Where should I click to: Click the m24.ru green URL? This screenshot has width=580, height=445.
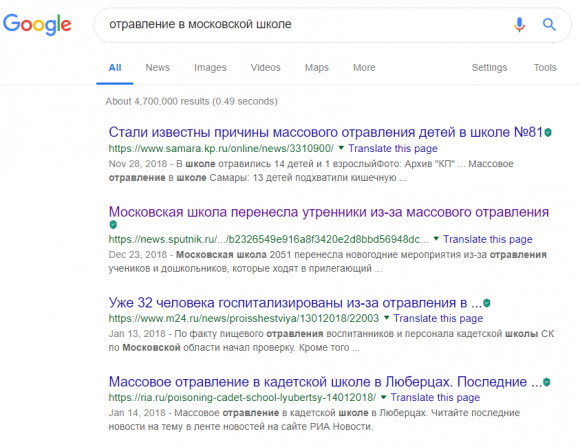point(244,318)
